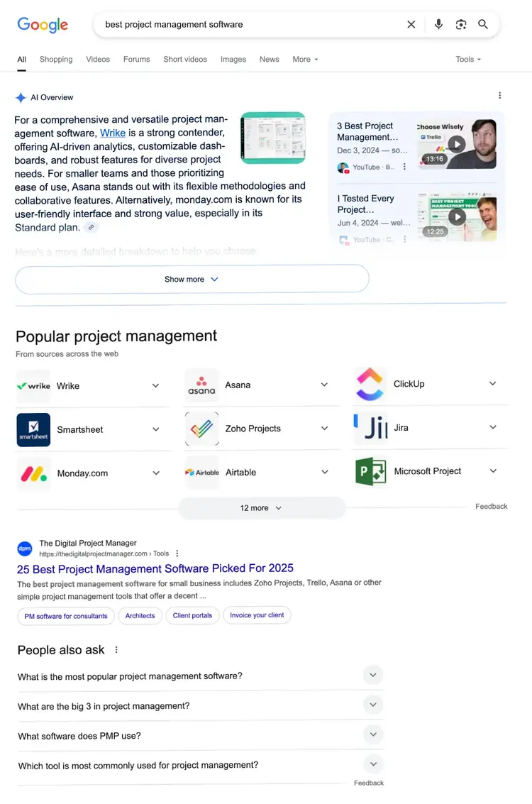The image size is (532, 804).
Task: Open the Wrike logo icon
Action: 33,386
